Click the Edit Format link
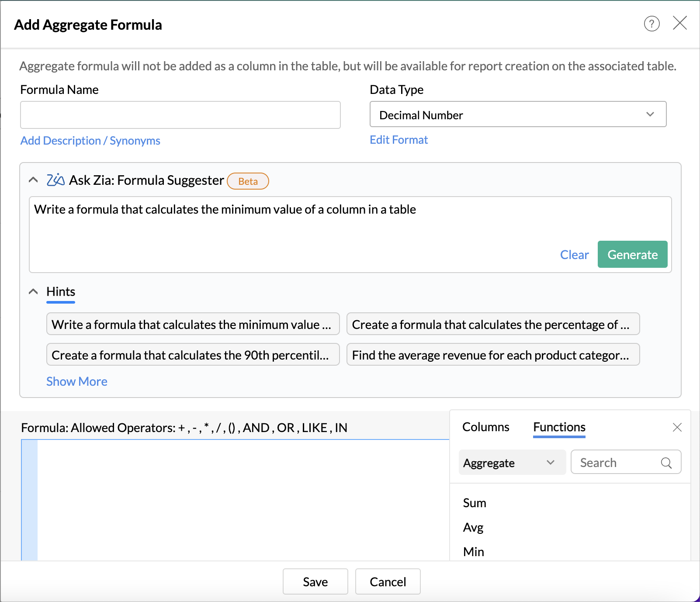 [398, 139]
